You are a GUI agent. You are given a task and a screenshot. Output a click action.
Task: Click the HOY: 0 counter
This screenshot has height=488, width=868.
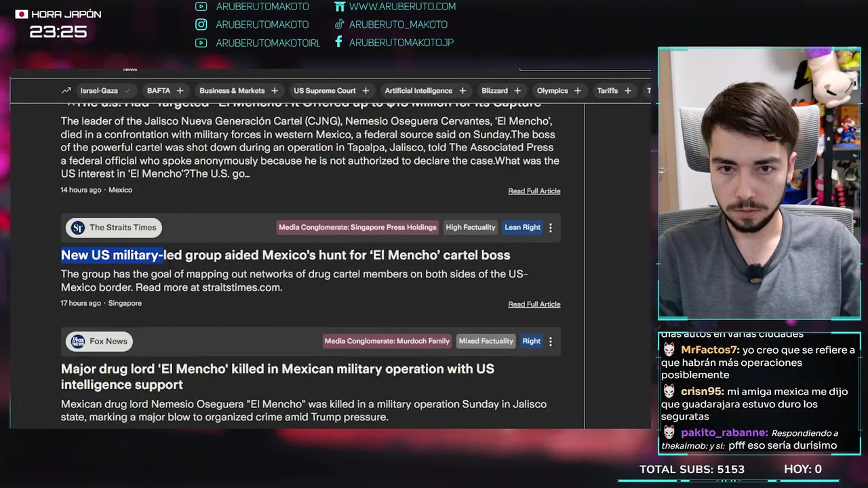pos(803,469)
